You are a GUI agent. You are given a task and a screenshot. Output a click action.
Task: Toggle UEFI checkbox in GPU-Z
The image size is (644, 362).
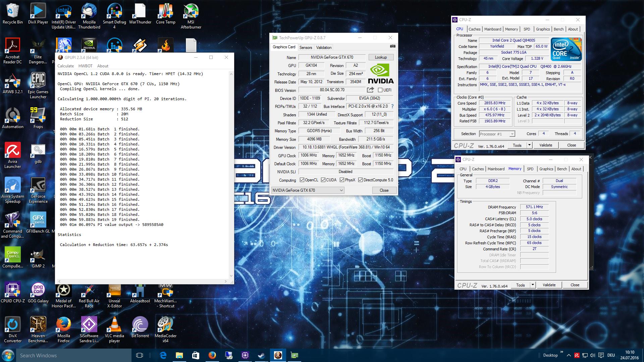pyautogui.click(x=380, y=90)
